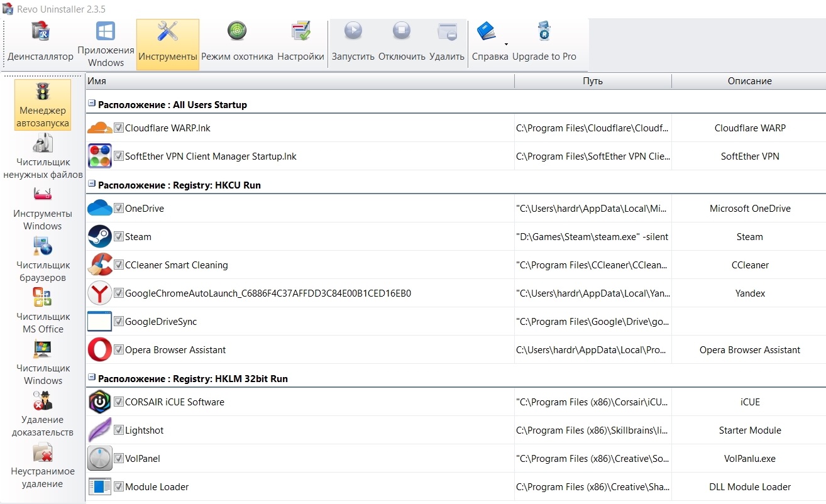Click the VolPanel knob icon
This screenshot has height=504, width=826.
tap(100, 458)
